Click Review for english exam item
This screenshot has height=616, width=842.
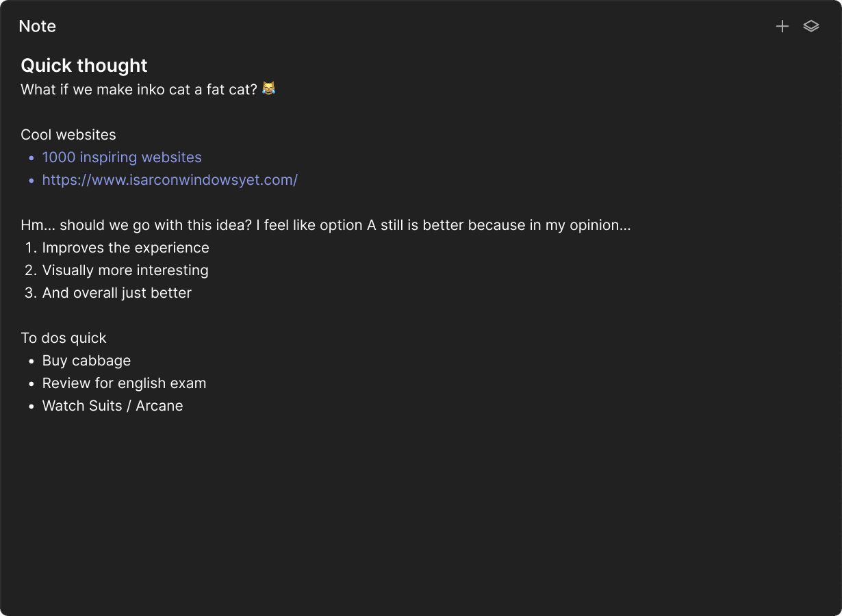pos(124,383)
